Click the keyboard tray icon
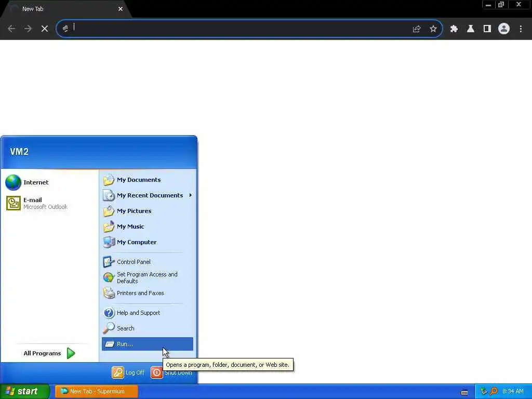 click(x=464, y=392)
